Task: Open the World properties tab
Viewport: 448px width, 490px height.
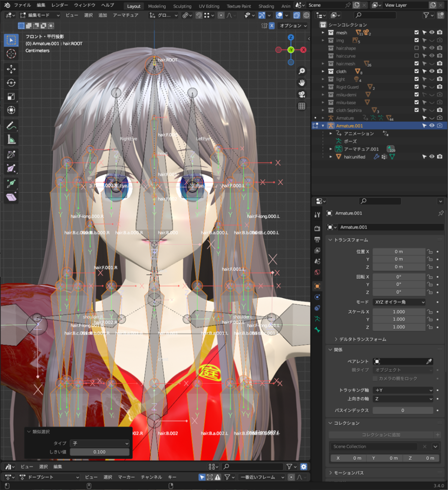Action: click(x=317, y=272)
